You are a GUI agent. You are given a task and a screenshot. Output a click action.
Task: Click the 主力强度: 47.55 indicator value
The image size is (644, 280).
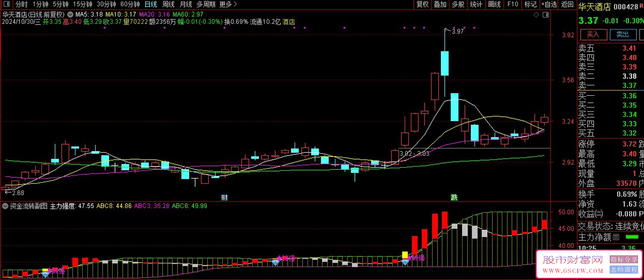pyautogui.click(x=72, y=205)
